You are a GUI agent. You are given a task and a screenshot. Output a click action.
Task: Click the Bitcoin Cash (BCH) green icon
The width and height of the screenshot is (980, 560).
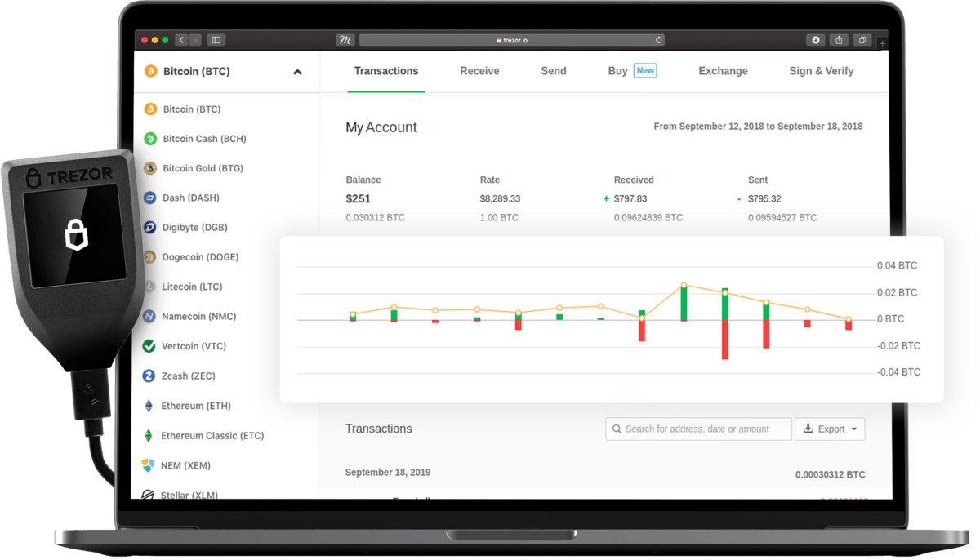tap(150, 139)
